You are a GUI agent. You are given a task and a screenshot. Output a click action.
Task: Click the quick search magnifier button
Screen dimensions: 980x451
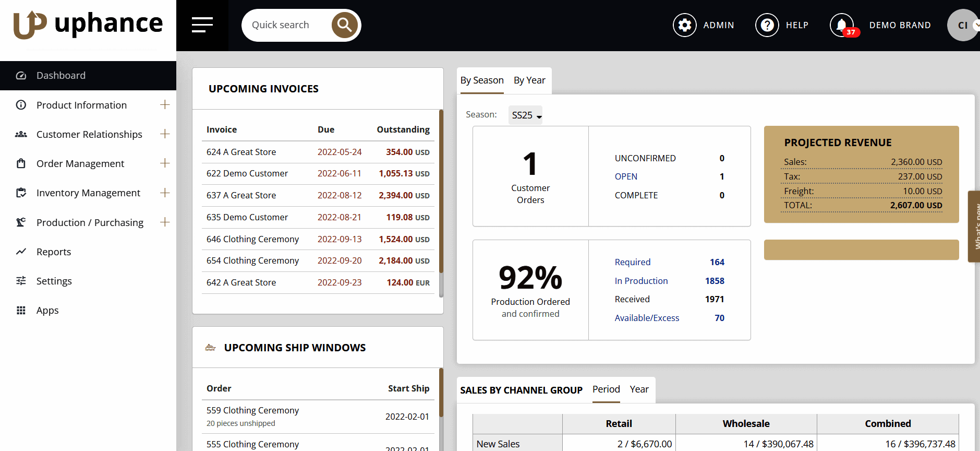[344, 25]
